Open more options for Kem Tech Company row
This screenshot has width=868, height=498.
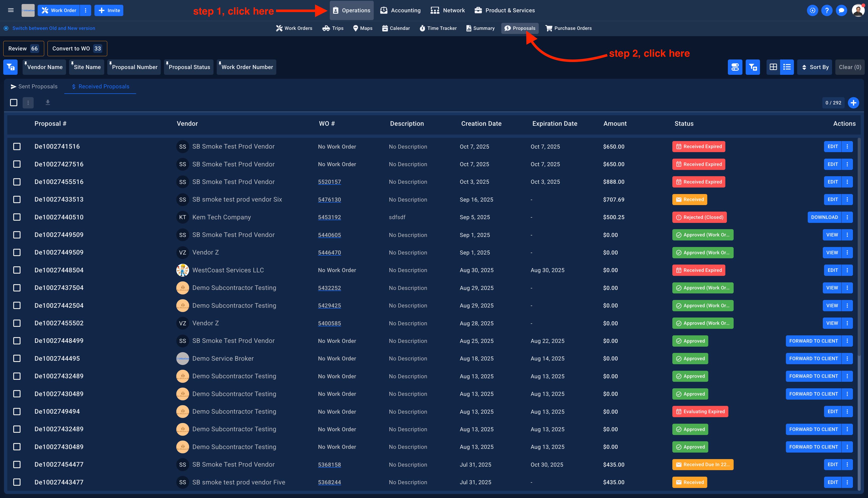(x=847, y=217)
